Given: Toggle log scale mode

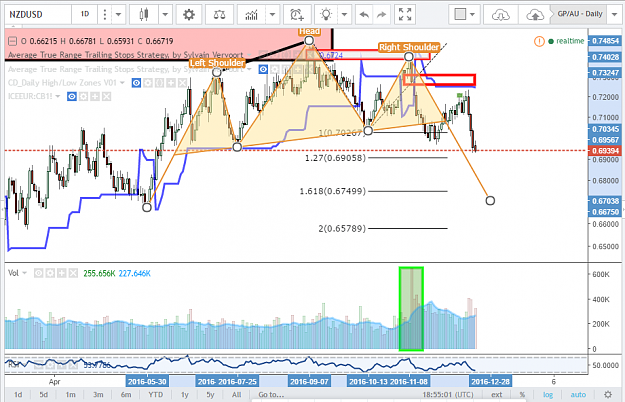Looking at the screenshot, I should [548, 394].
